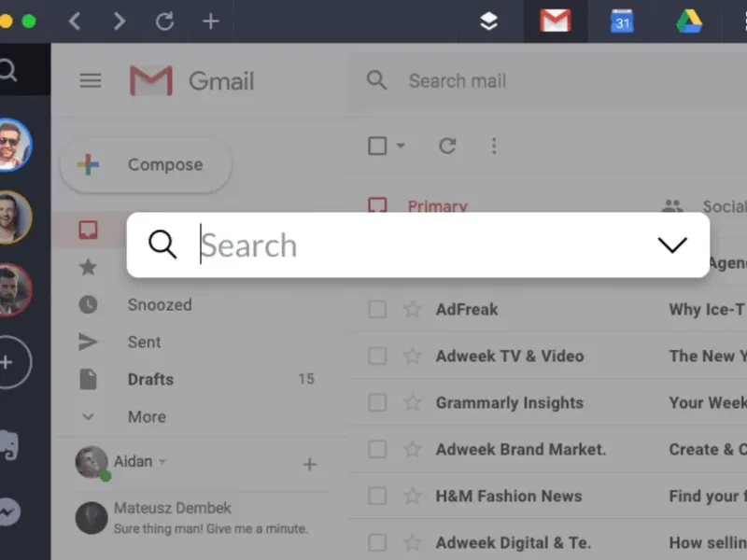Open Gmail main menu hamburger icon
This screenshot has height=560, width=747.
pos(90,80)
